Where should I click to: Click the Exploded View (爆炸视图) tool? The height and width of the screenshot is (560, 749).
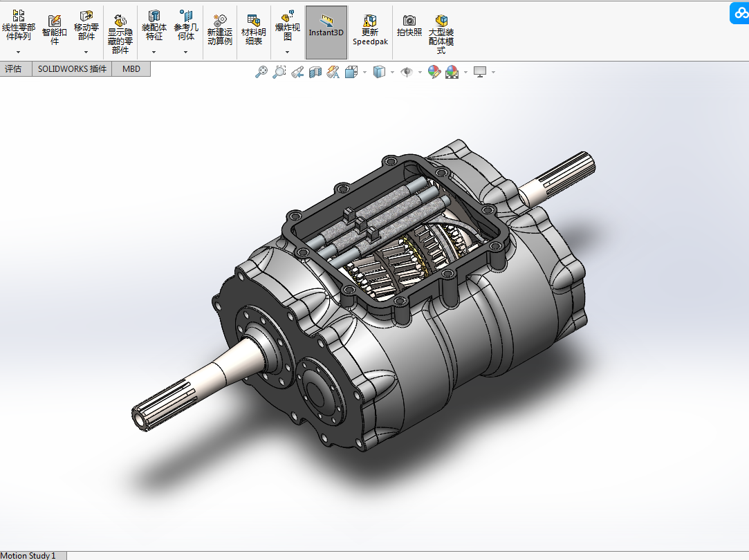(x=288, y=26)
